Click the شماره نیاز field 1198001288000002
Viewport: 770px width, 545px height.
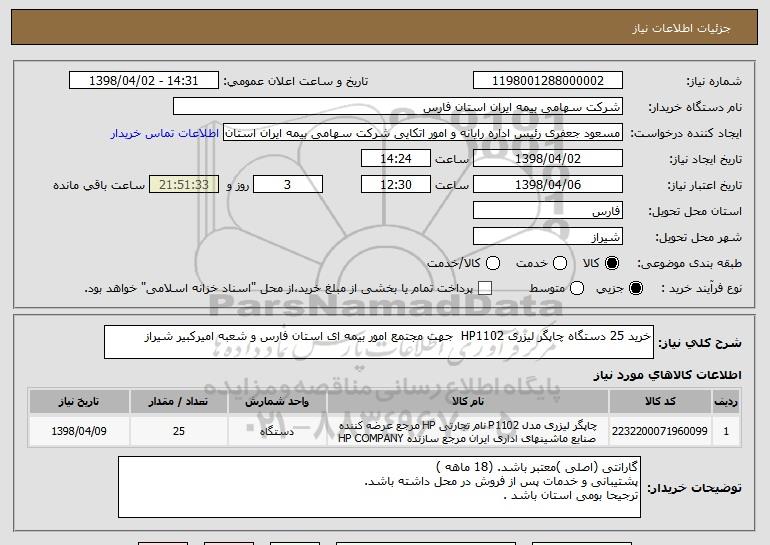(x=548, y=81)
